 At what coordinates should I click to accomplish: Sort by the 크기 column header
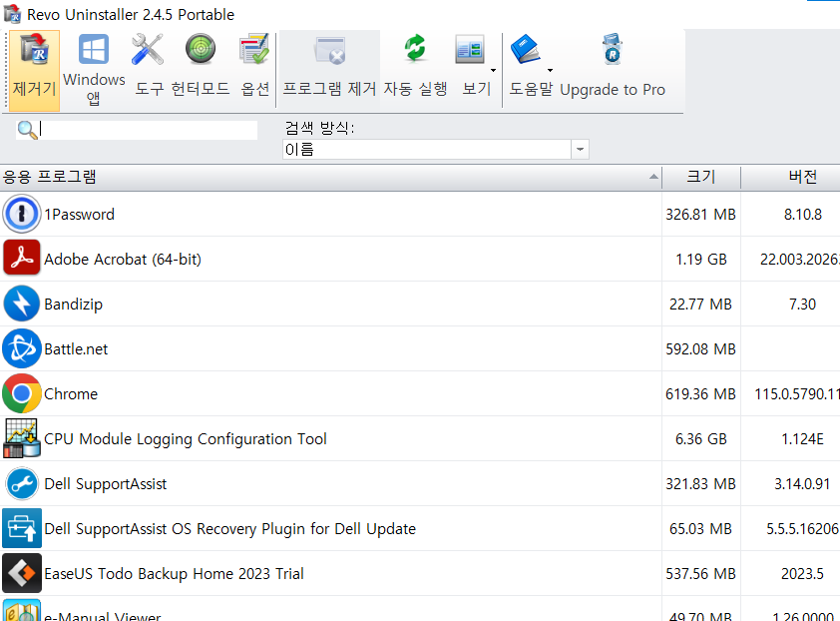click(701, 177)
